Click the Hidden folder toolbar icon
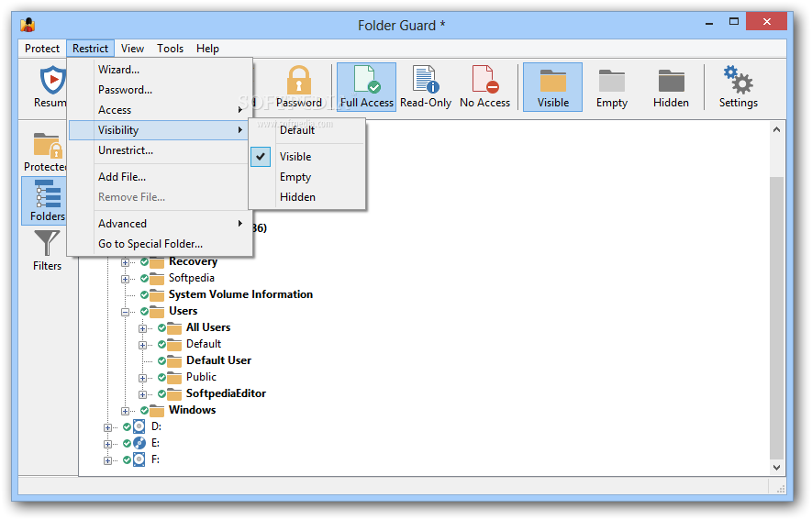This screenshot has height=520, width=812. click(671, 86)
